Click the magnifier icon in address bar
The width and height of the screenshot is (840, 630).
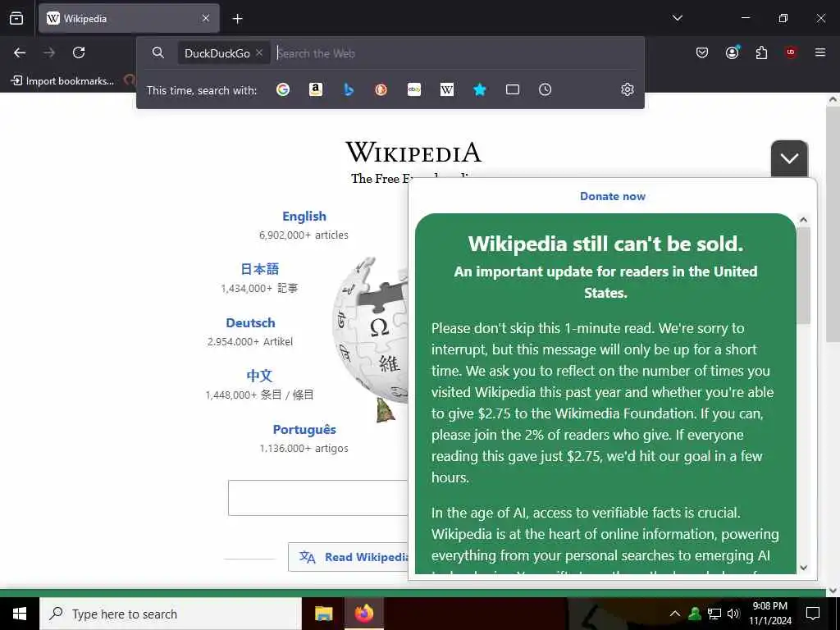(x=158, y=52)
